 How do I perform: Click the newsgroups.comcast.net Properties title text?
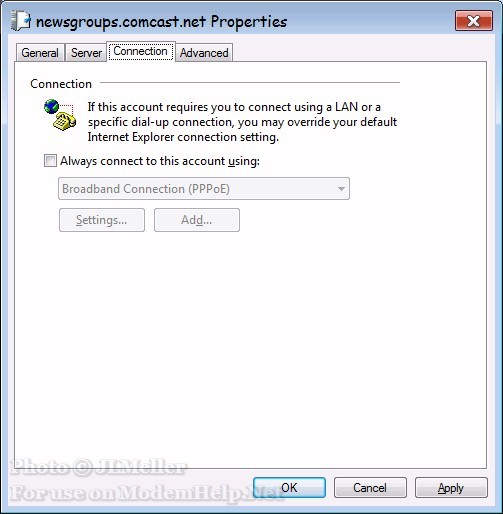tap(161, 22)
